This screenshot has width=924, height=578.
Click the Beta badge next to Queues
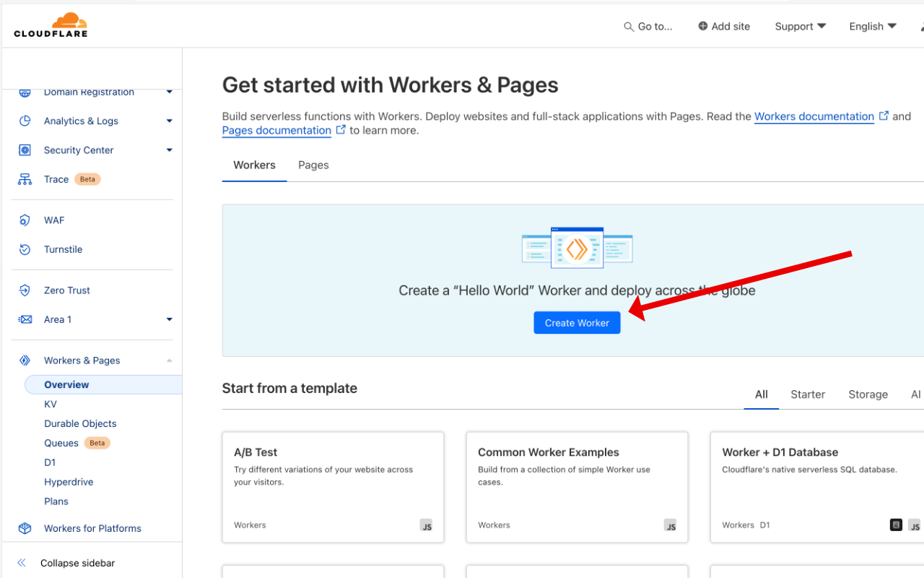coord(97,443)
